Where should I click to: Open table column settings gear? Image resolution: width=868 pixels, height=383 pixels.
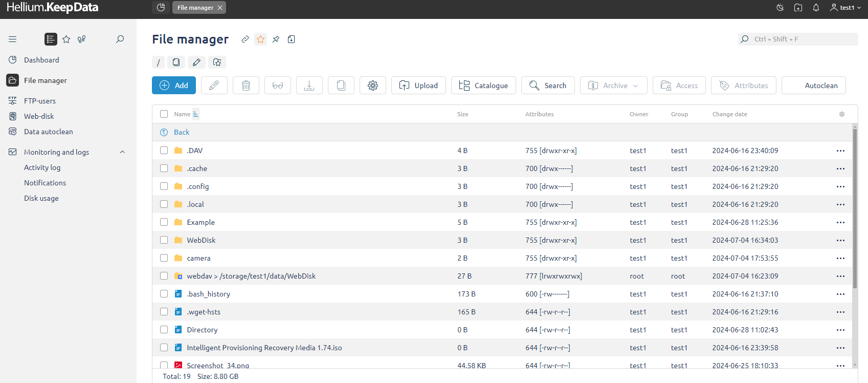(x=842, y=114)
